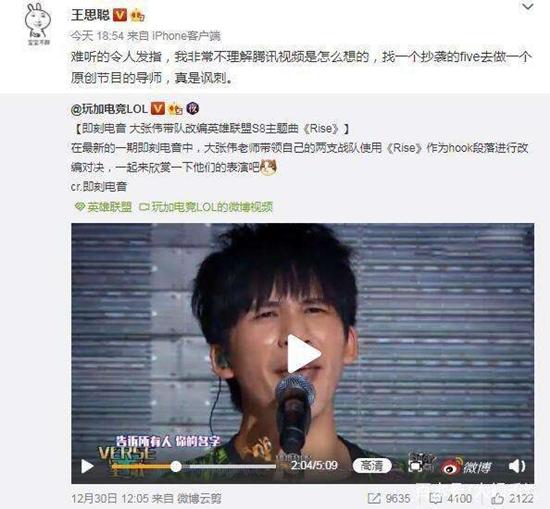The width and height of the screenshot is (550, 509).
Task: Click the purple round badge after 玩加电竞LOL
Action: coord(192,108)
